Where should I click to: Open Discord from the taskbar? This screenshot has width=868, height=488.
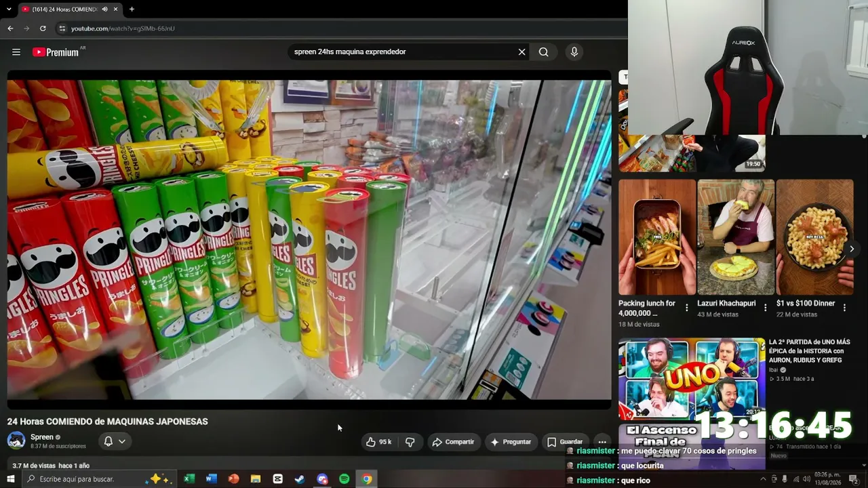(322, 479)
